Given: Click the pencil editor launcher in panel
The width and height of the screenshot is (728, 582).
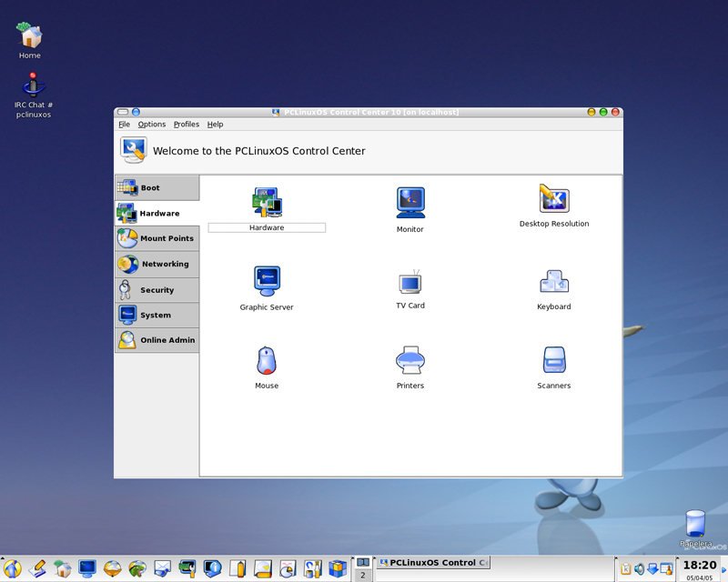Looking at the screenshot, I should [x=37, y=568].
